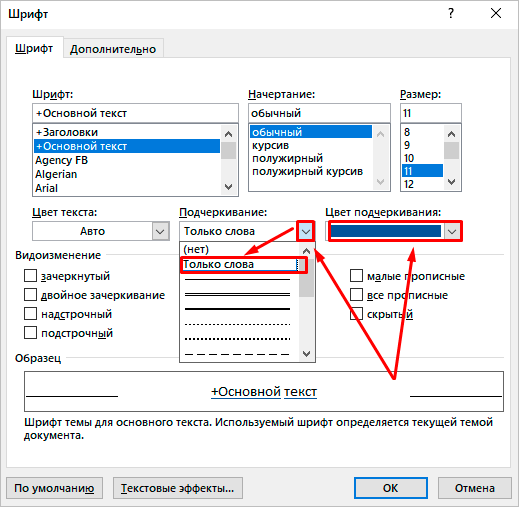Image resolution: width=519 pixels, height=507 pixels.
Task: Select полужирный курсив in style list
Action: pos(307,172)
